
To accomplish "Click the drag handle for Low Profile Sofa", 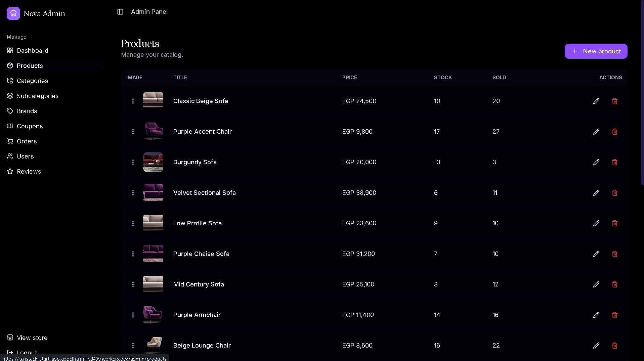I will point(133,223).
